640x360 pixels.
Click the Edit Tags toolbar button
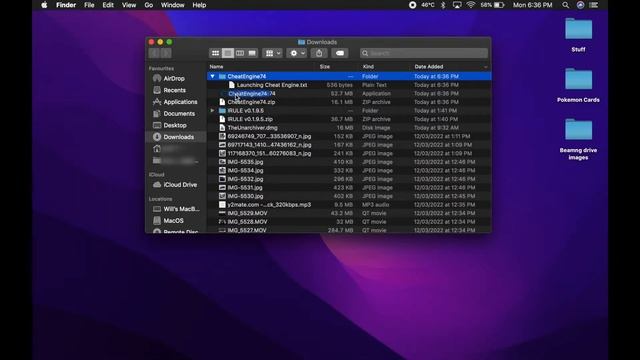[340, 53]
